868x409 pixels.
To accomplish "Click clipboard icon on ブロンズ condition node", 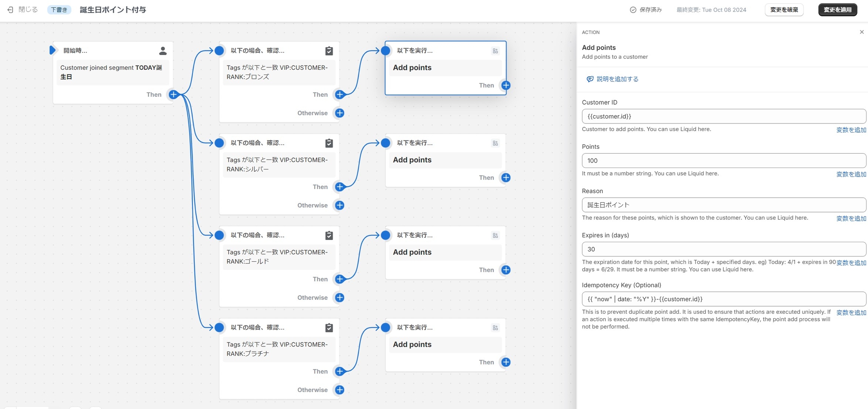I will coord(329,51).
